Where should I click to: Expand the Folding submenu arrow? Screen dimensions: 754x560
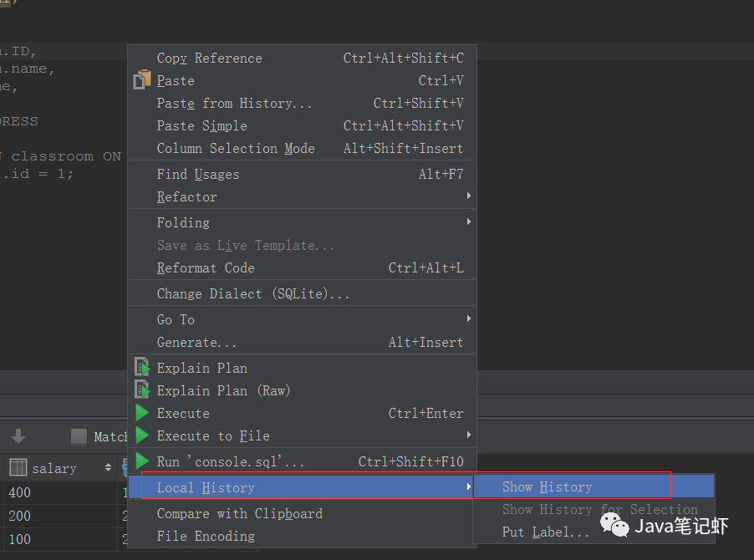pyautogui.click(x=469, y=222)
